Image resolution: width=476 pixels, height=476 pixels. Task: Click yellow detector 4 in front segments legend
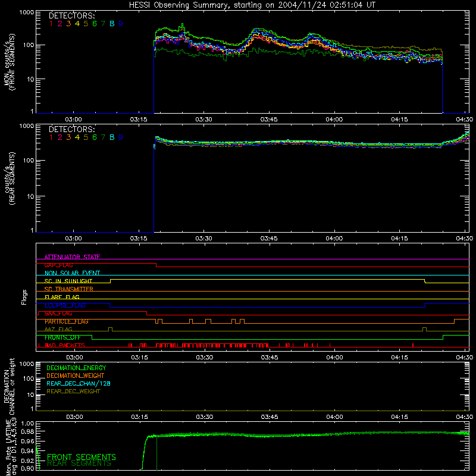pyautogui.click(x=77, y=24)
